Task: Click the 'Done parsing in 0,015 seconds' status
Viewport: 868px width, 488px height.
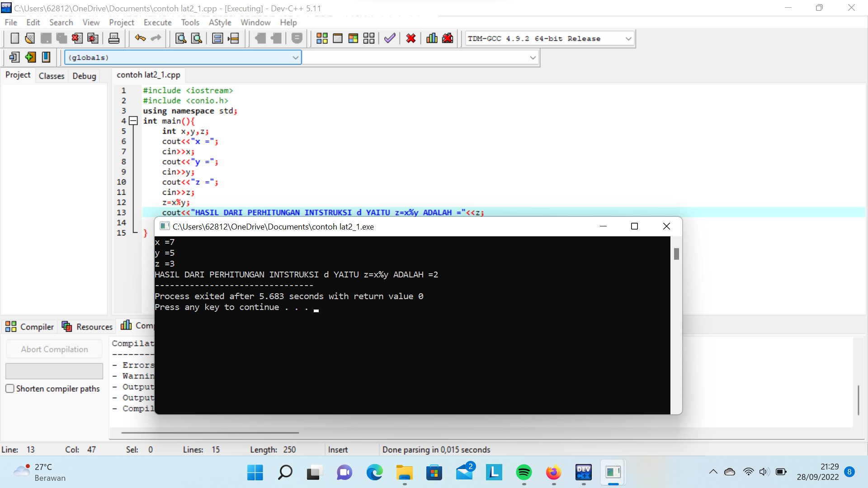Action: tap(436, 450)
